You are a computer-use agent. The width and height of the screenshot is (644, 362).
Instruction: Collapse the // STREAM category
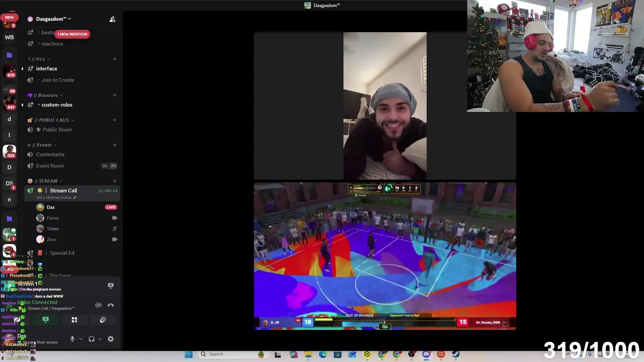(x=45, y=181)
